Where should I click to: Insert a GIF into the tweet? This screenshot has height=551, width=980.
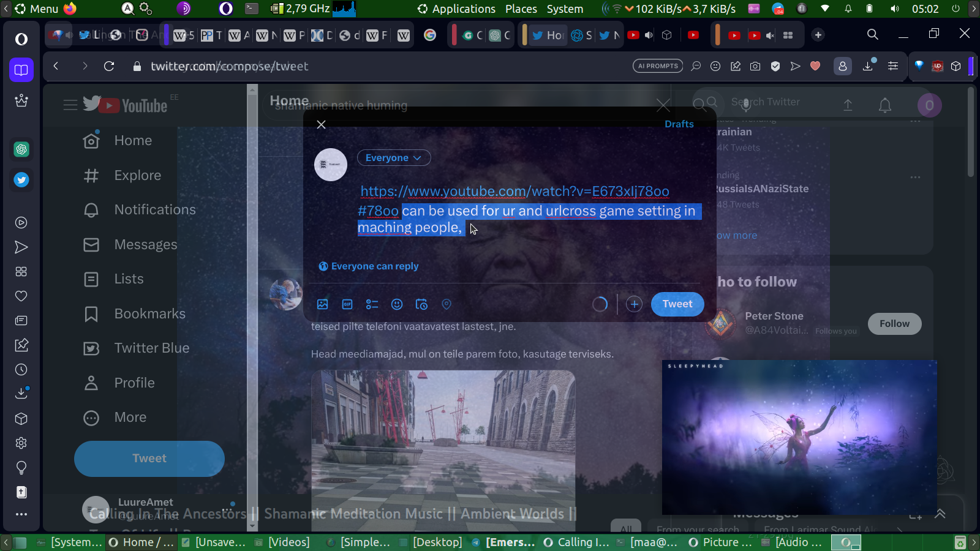pyautogui.click(x=347, y=304)
